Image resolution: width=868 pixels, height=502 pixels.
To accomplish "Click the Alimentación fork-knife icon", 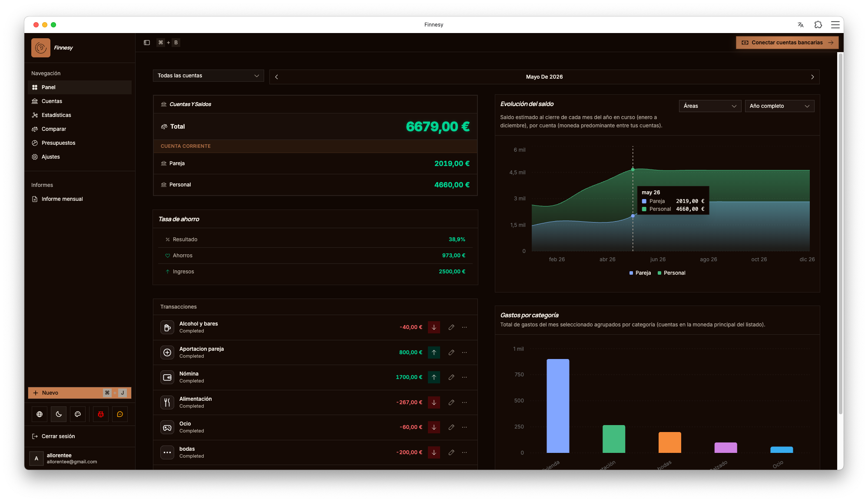I will [167, 402].
